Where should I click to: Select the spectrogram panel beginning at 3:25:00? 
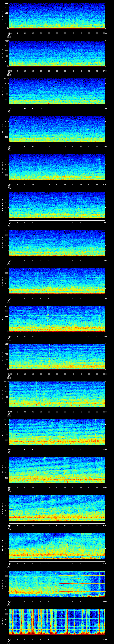tap(57, 16)
